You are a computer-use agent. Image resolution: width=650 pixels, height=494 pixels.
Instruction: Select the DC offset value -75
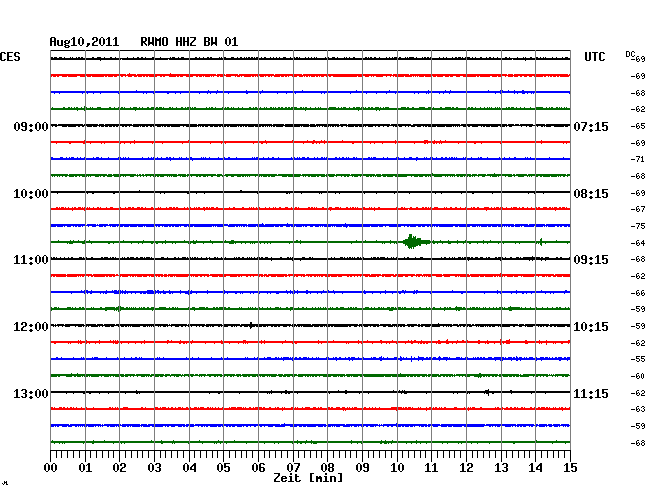coord(638,226)
